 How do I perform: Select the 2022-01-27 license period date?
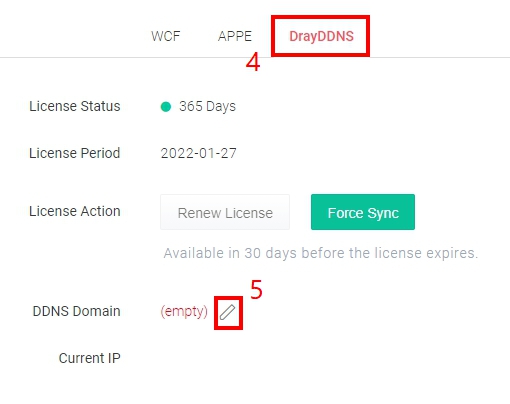[199, 153]
